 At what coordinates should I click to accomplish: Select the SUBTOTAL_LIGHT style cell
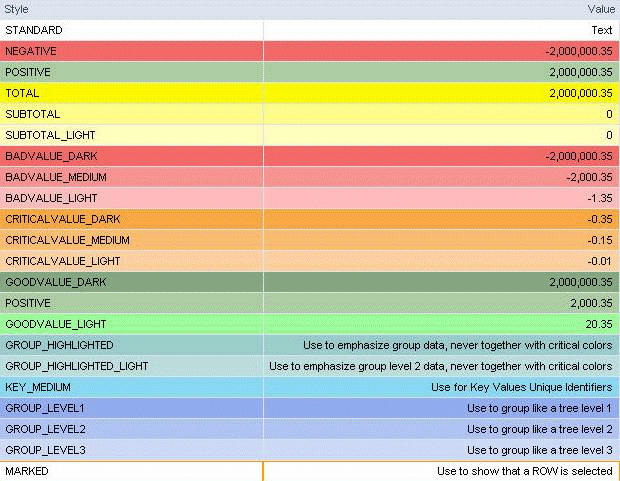pos(48,135)
